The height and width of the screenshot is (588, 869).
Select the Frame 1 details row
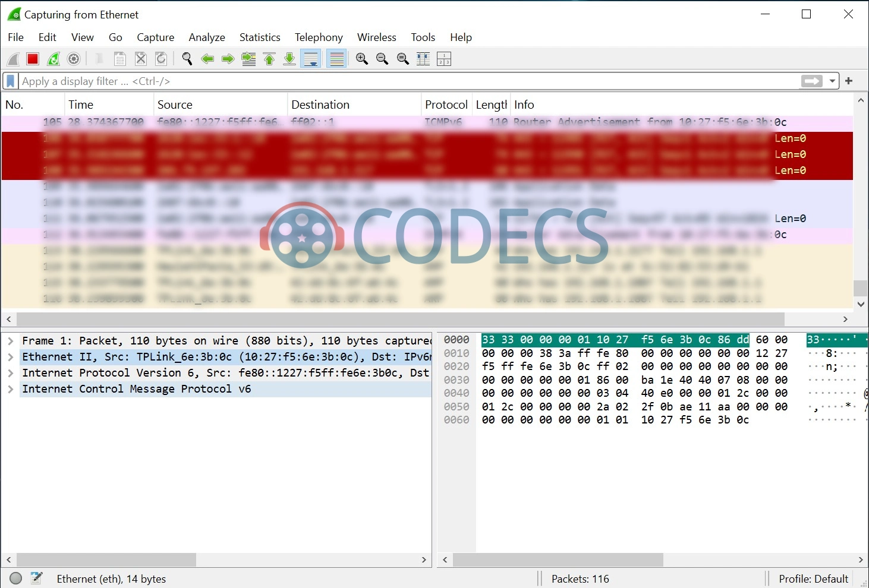(x=226, y=341)
